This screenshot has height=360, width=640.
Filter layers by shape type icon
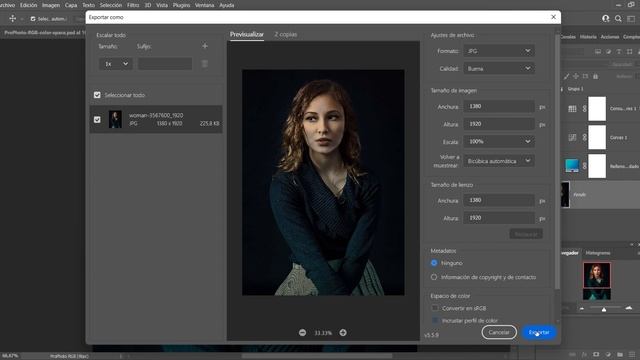(629, 51)
